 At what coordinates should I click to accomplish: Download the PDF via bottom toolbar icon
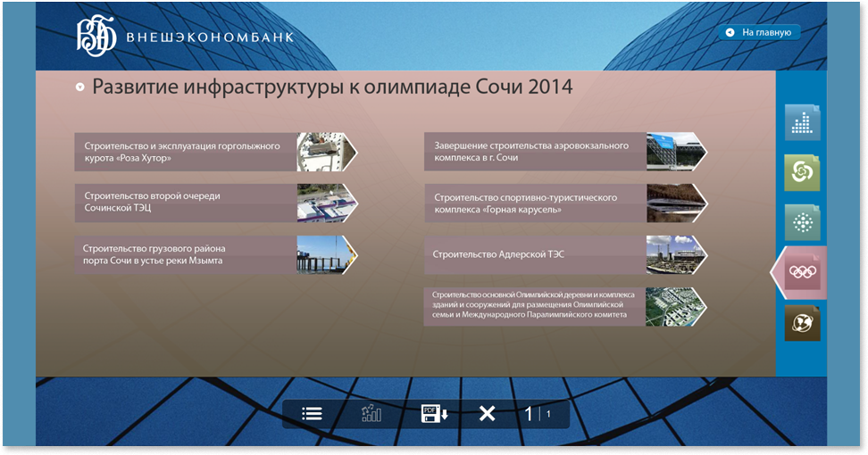435,414
